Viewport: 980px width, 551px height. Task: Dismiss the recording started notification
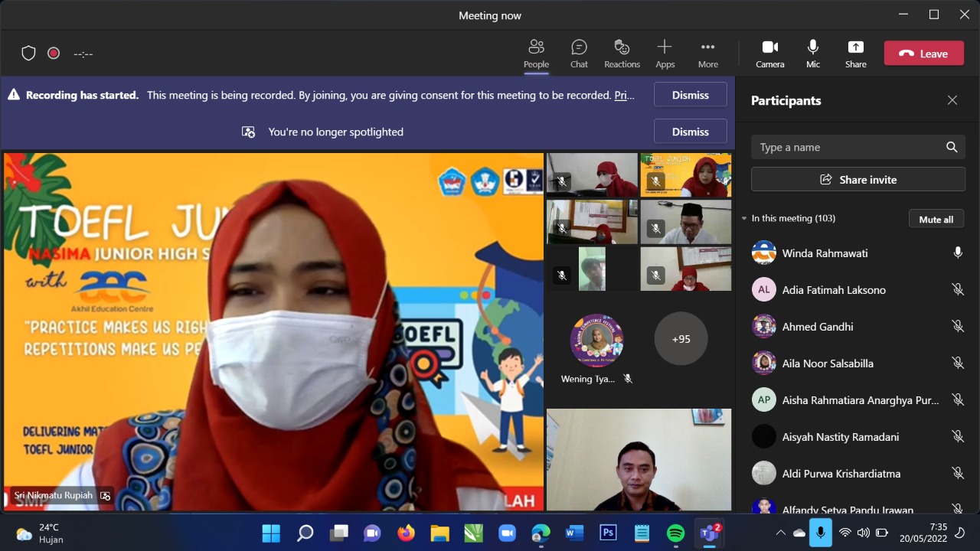pyautogui.click(x=690, y=95)
